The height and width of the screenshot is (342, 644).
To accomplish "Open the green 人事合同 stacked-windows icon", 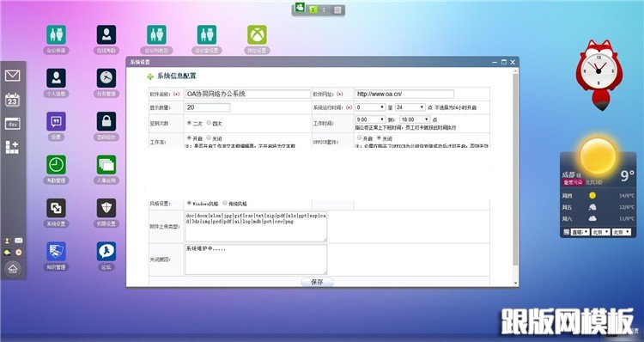I will [106, 165].
